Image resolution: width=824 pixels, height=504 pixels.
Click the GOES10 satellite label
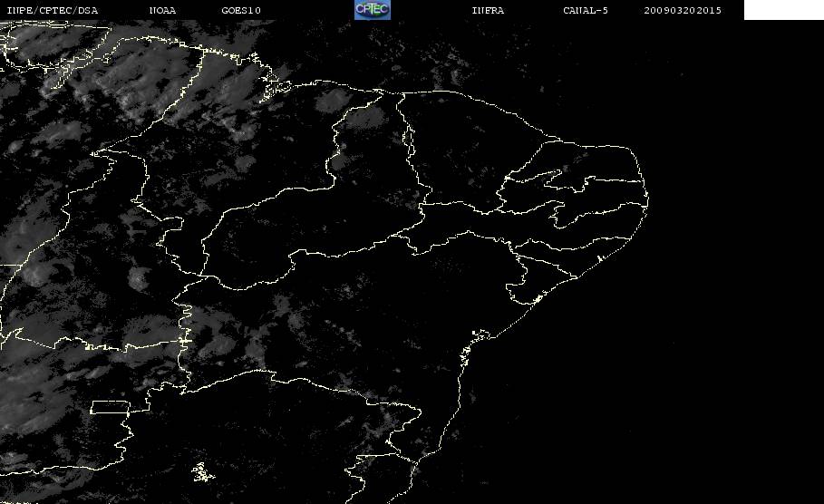(x=241, y=10)
